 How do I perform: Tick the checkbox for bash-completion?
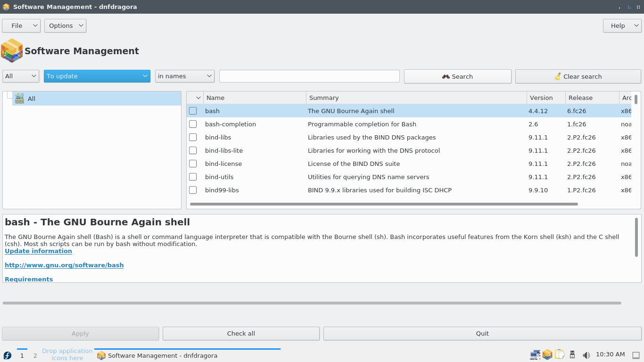pyautogui.click(x=193, y=124)
